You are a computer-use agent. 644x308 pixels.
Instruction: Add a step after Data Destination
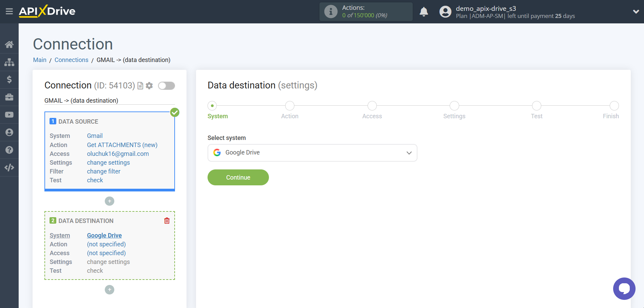click(x=110, y=290)
